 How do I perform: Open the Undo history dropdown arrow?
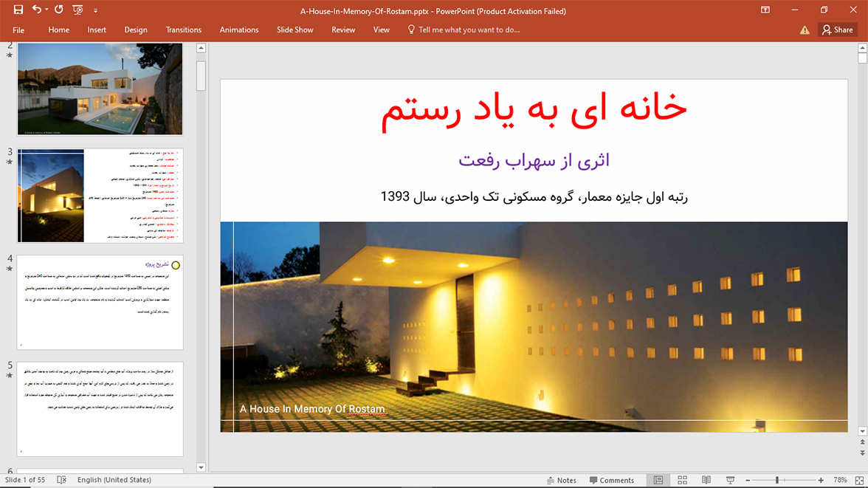tap(46, 10)
